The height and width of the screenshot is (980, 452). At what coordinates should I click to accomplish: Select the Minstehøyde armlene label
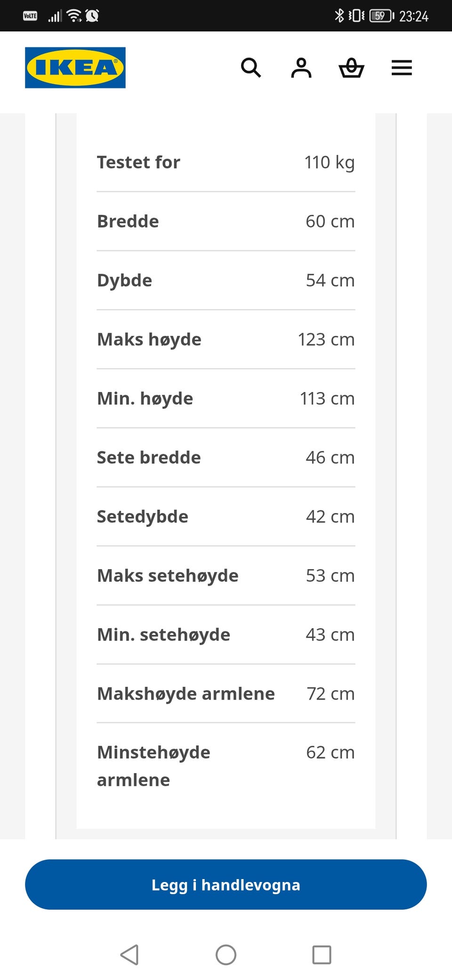(x=153, y=766)
